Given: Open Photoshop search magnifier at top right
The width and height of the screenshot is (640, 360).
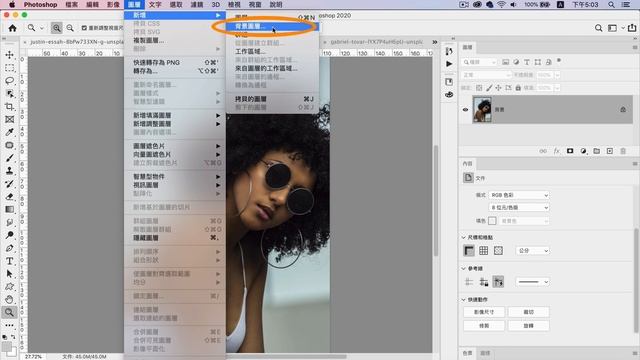Looking at the screenshot, I should coord(598,28).
